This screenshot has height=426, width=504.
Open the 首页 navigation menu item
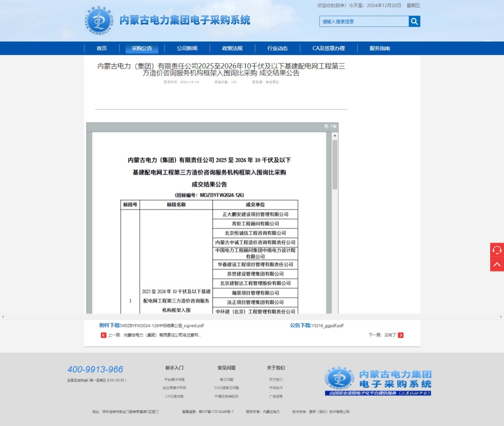102,48
